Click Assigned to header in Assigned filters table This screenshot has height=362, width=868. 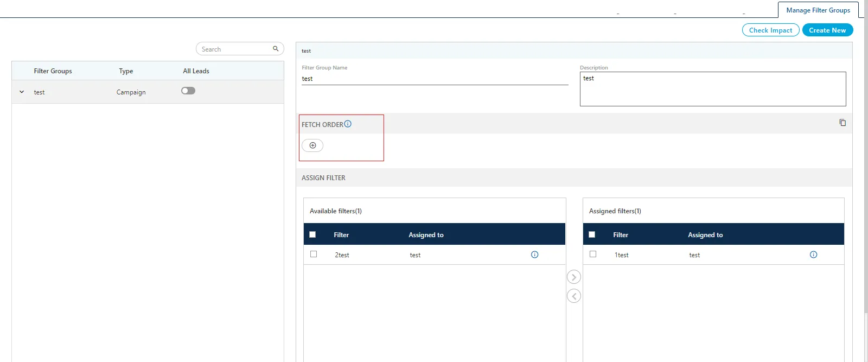pyautogui.click(x=705, y=235)
